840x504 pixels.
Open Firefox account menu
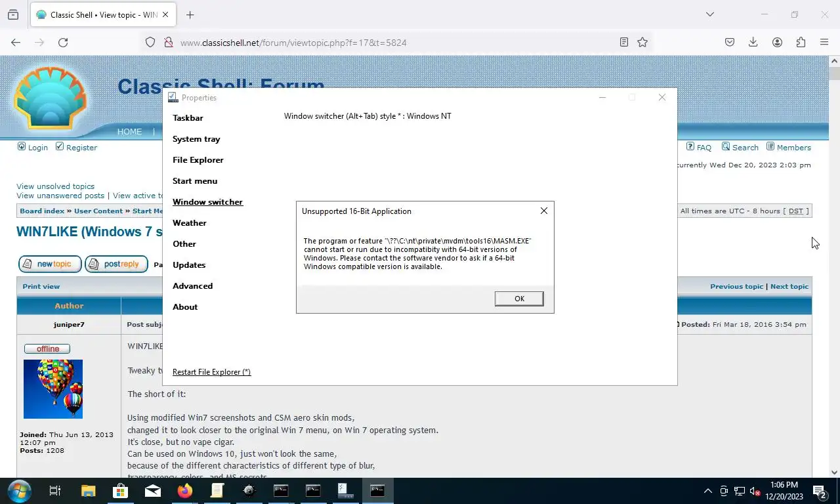(777, 43)
